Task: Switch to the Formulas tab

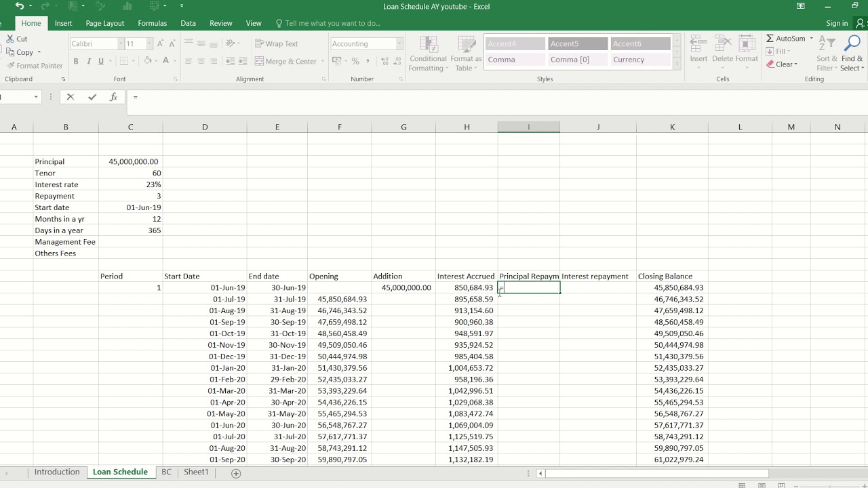Action: click(152, 23)
